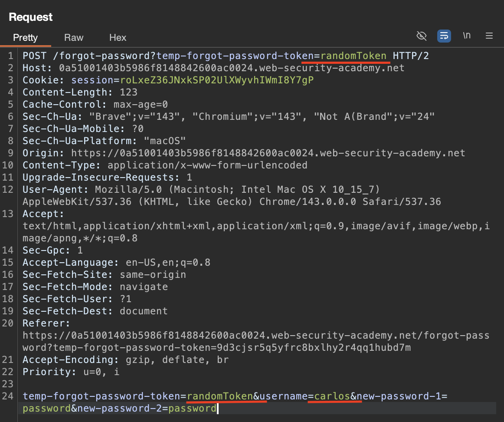Open the hamburger options menu
This screenshot has width=504, height=422.
[x=489, y=36]
